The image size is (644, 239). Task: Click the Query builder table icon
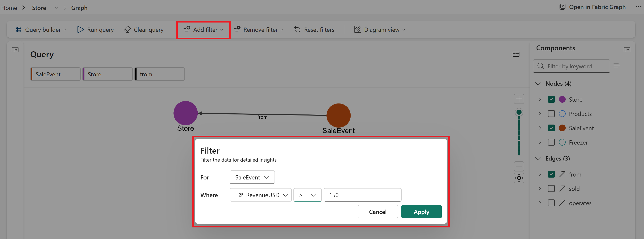click(x=18, y=30)
